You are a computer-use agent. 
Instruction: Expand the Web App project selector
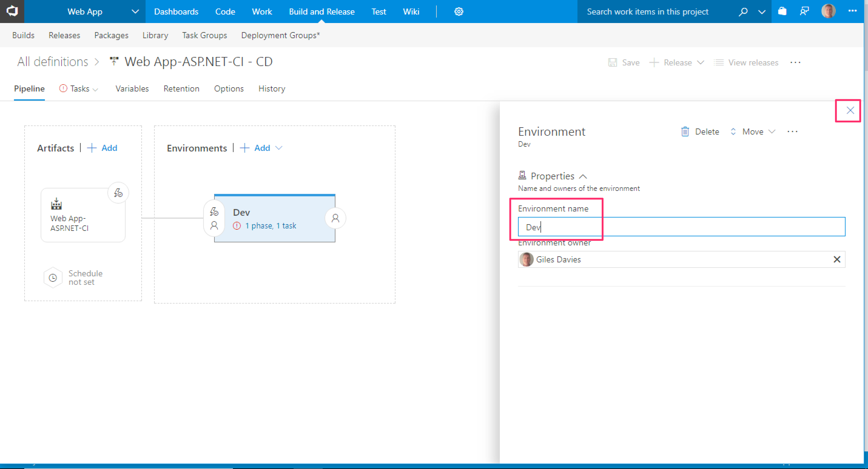(135, 12)
